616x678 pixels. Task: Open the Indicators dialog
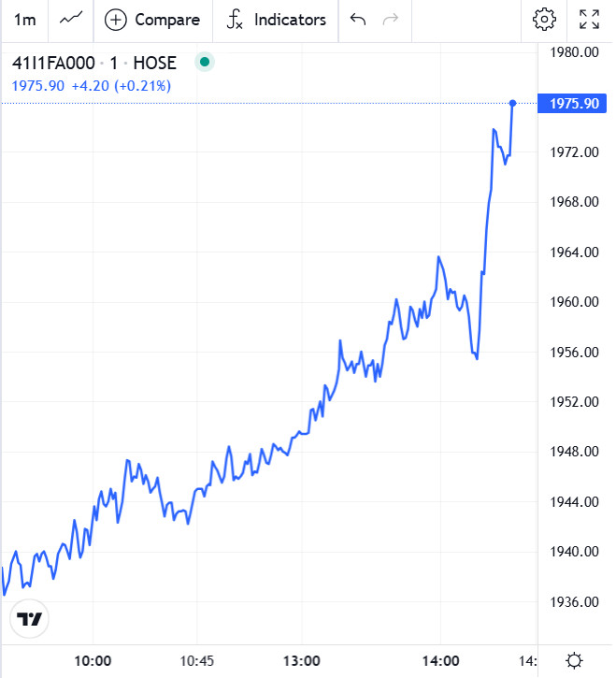pos(277,20)
